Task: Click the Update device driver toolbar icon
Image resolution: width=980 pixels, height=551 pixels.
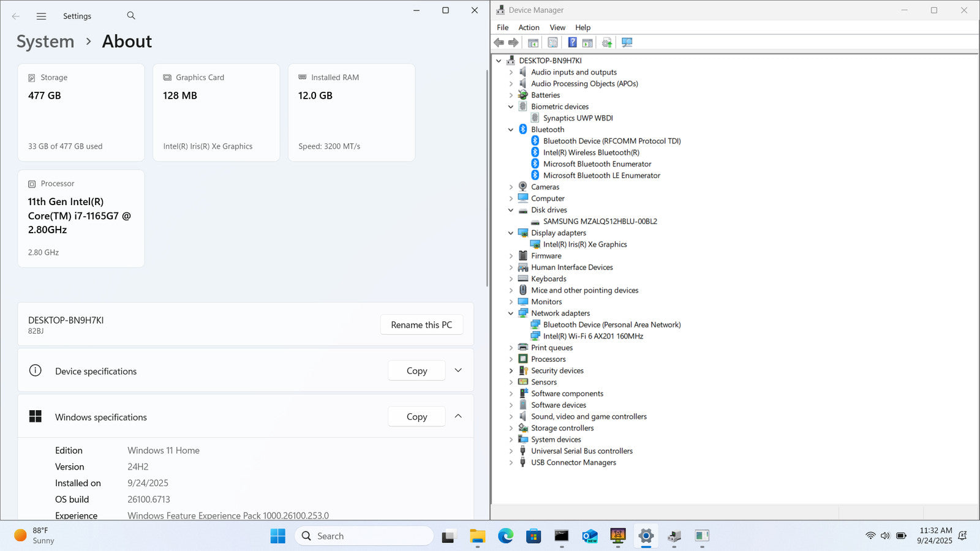Action: (x=606, y=42)
